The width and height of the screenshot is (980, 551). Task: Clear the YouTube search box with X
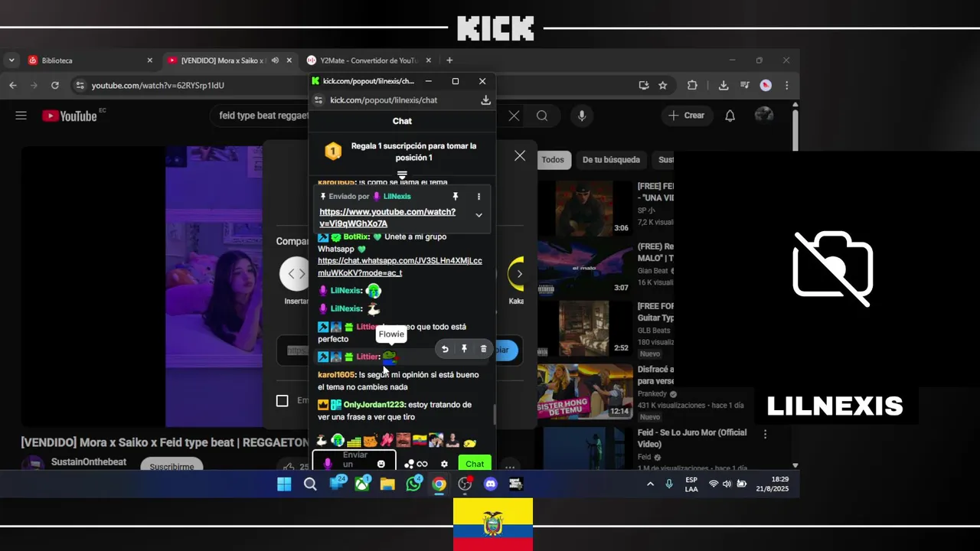[x=514, y=116]
